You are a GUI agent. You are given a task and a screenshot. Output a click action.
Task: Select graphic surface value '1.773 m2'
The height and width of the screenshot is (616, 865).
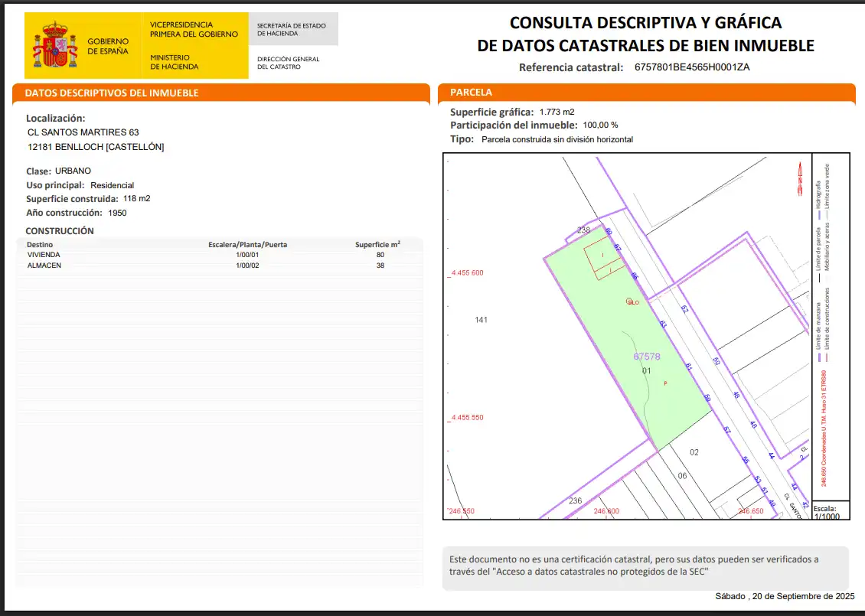pos(557,112)
